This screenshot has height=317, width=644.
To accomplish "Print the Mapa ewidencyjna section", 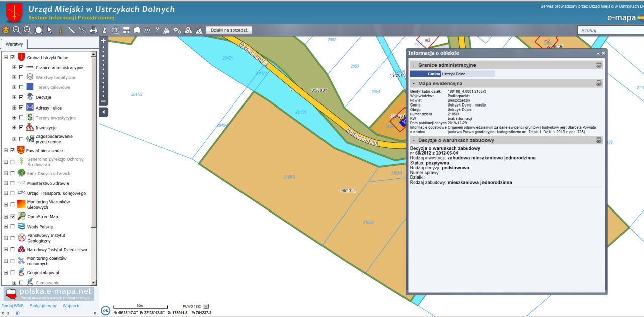I will 598,83.
